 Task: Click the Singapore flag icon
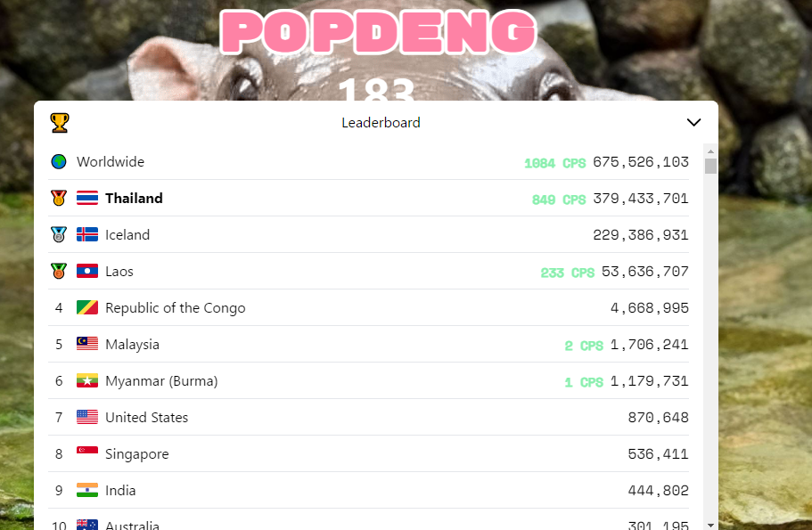point(87,451)
